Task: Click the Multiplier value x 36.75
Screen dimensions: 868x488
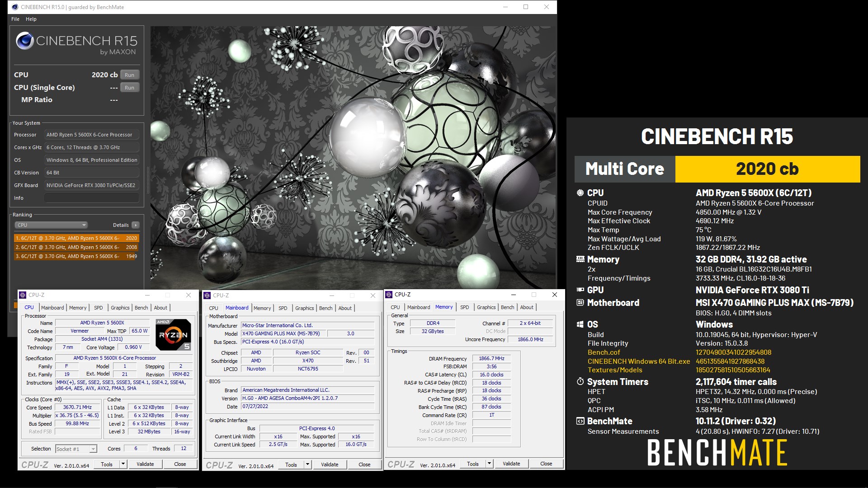Action: tap(77, 415)
